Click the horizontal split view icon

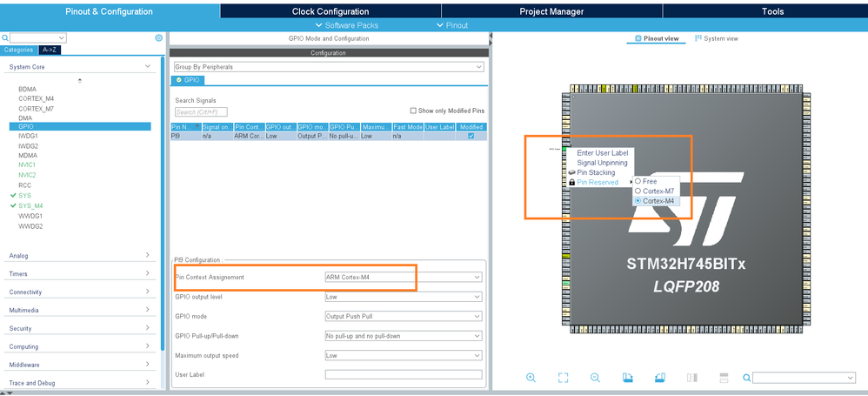coord(724,378)
